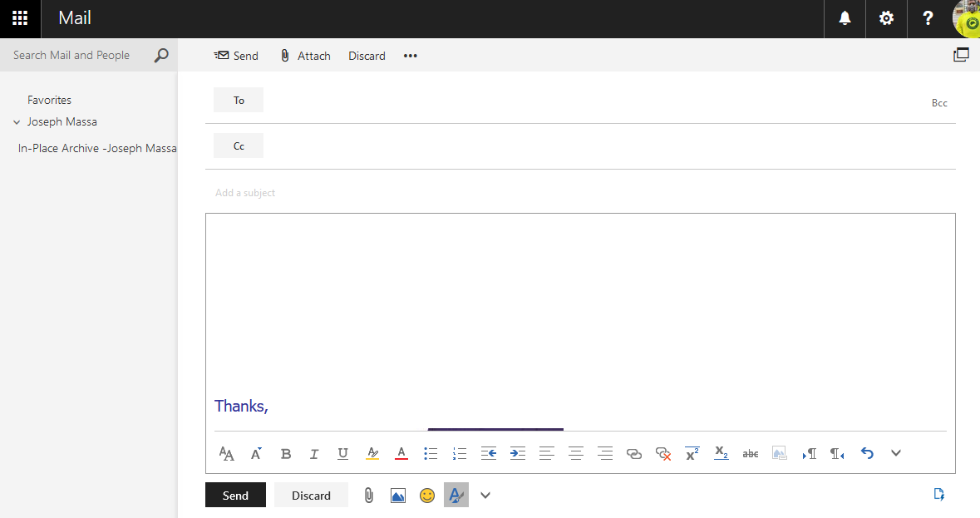This screenshot has width=980, height=518.
Task: Insert a hyperlink into the message
Action: (x=634, y=453)
